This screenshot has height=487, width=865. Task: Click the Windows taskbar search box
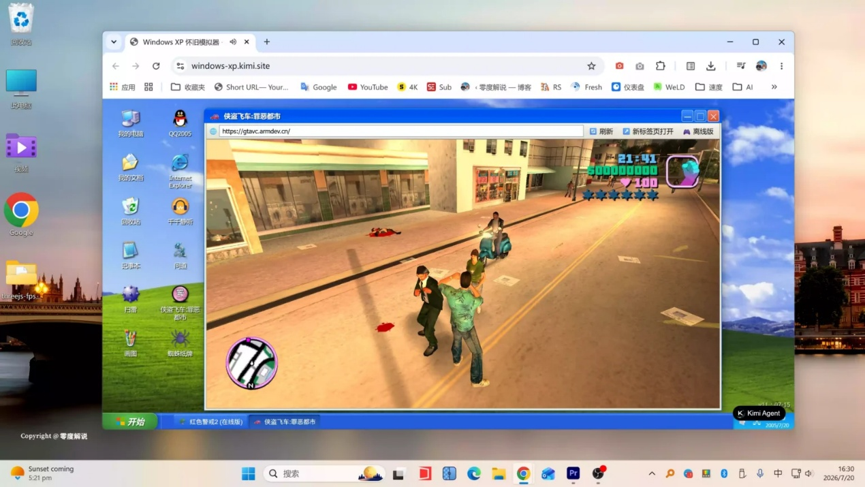pos(324,473)
